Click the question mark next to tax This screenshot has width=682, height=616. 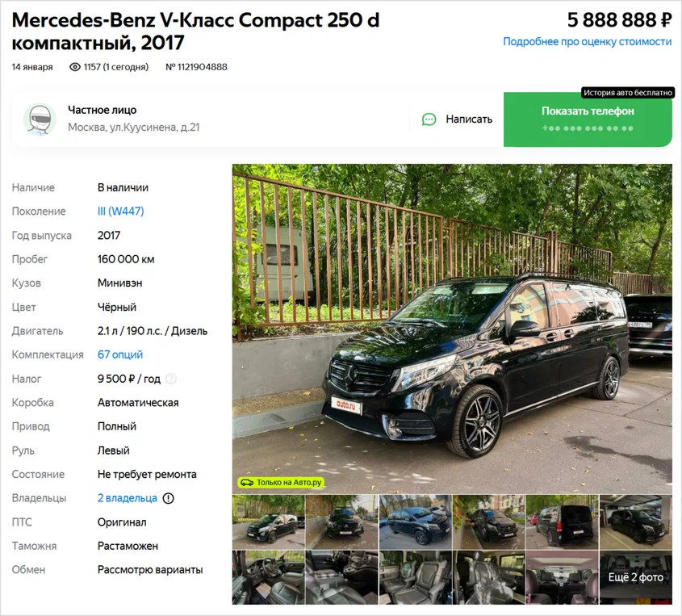coord(171,379)
